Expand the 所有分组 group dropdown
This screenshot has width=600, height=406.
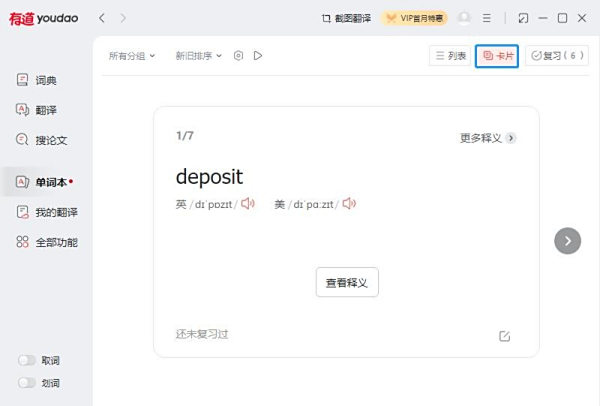point(132,56)
